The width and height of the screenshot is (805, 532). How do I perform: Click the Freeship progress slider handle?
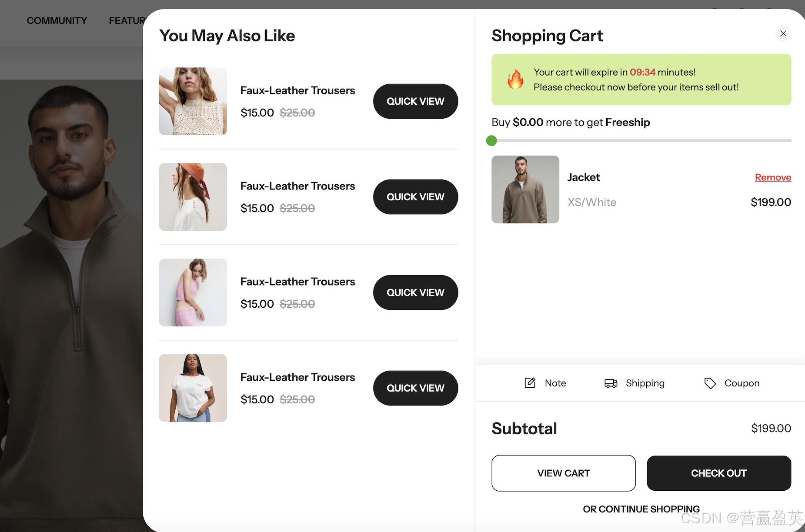point(491,140)
